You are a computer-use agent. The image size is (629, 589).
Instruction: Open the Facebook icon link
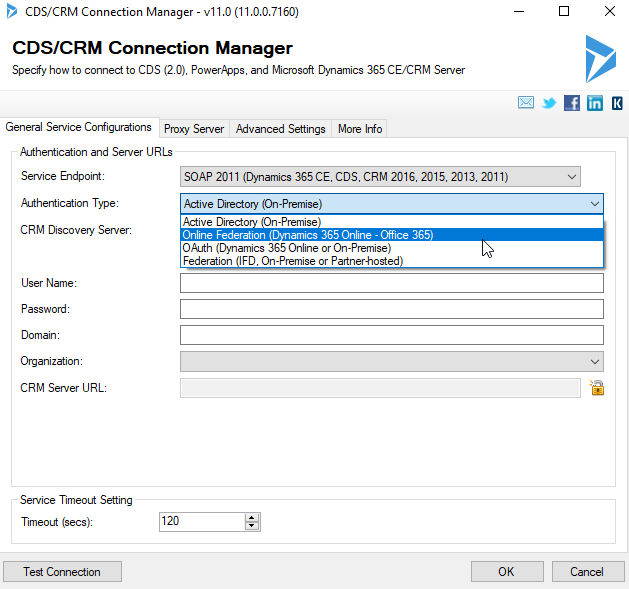(x=572, y=103)
